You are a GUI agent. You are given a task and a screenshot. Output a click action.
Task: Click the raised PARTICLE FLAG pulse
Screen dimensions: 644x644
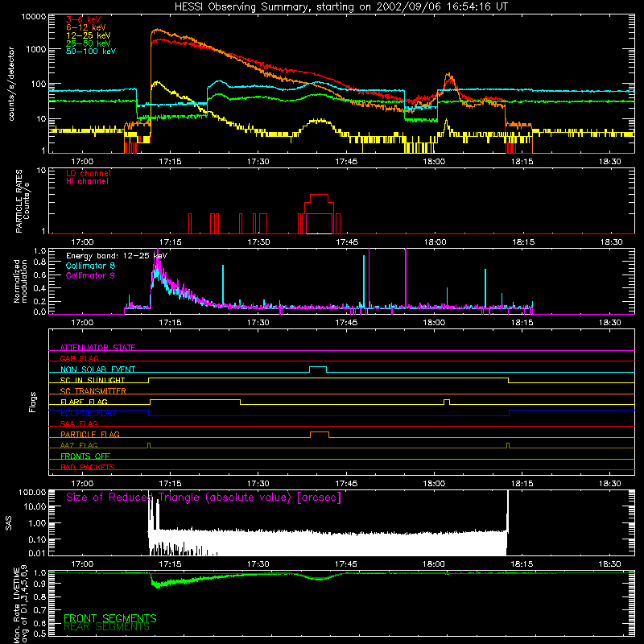[x=320, y=435]
